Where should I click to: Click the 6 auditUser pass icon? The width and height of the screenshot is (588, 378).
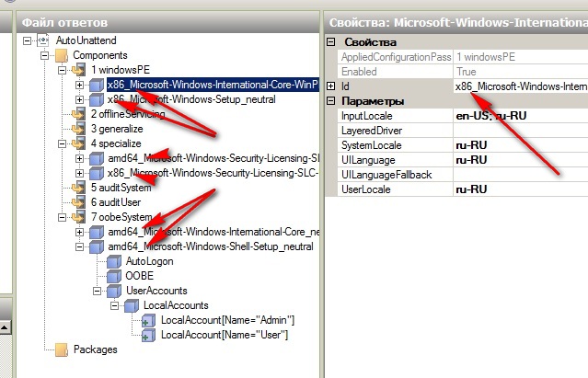(x=78, y=202)
